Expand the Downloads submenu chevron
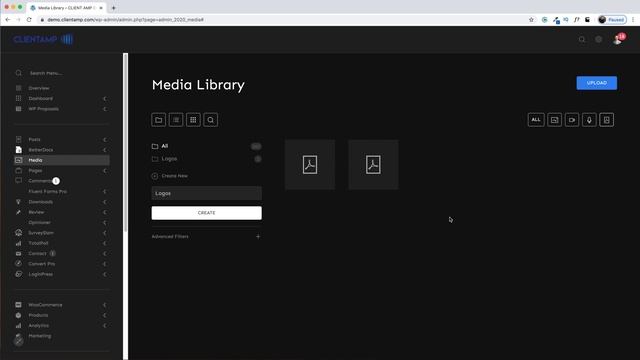640x360 pixels. click(105, 202)
